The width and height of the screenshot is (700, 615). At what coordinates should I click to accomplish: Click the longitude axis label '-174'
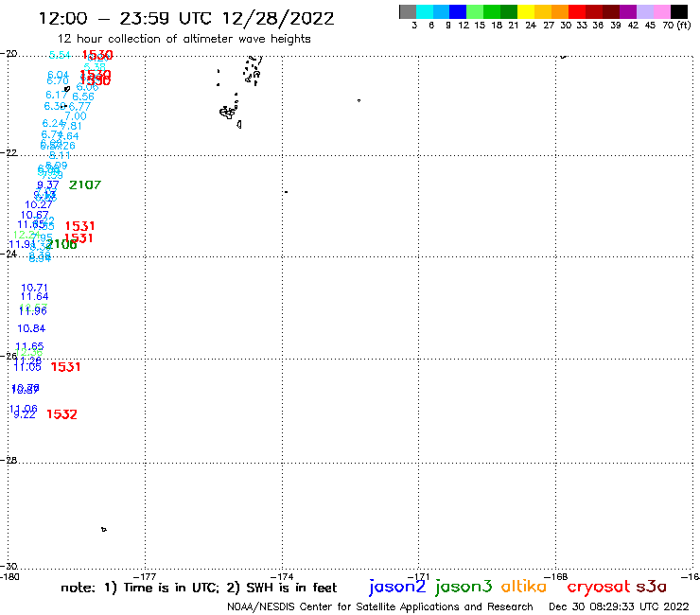(282, 577)
